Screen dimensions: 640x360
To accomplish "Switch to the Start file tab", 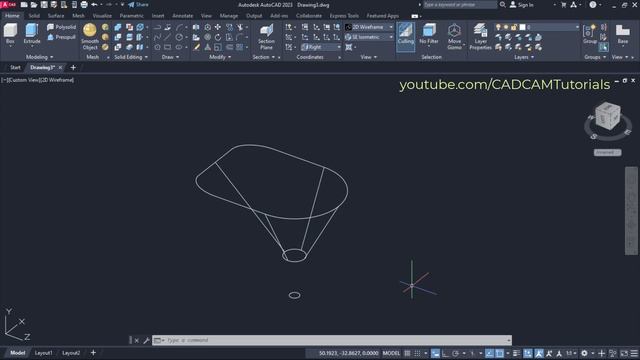I will [15, 68].
